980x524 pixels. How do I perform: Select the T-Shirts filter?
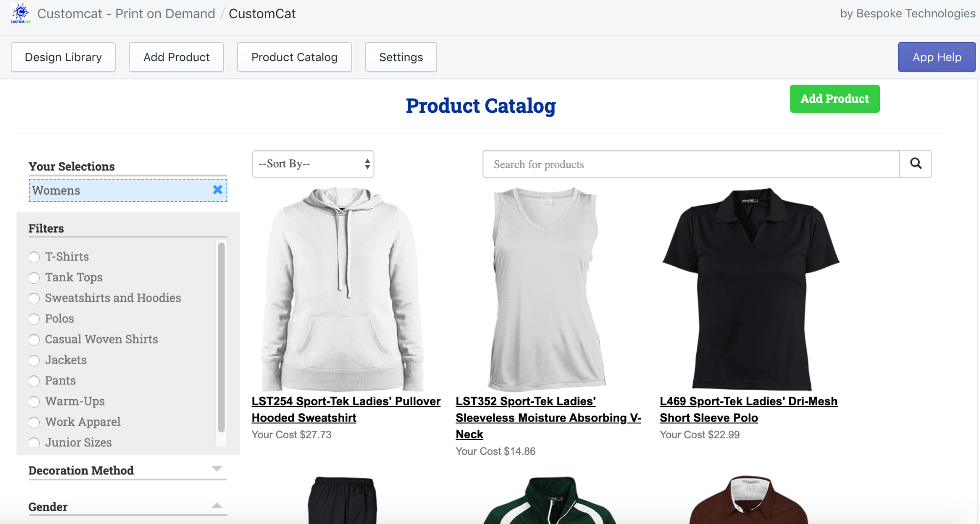pos(34,257)
